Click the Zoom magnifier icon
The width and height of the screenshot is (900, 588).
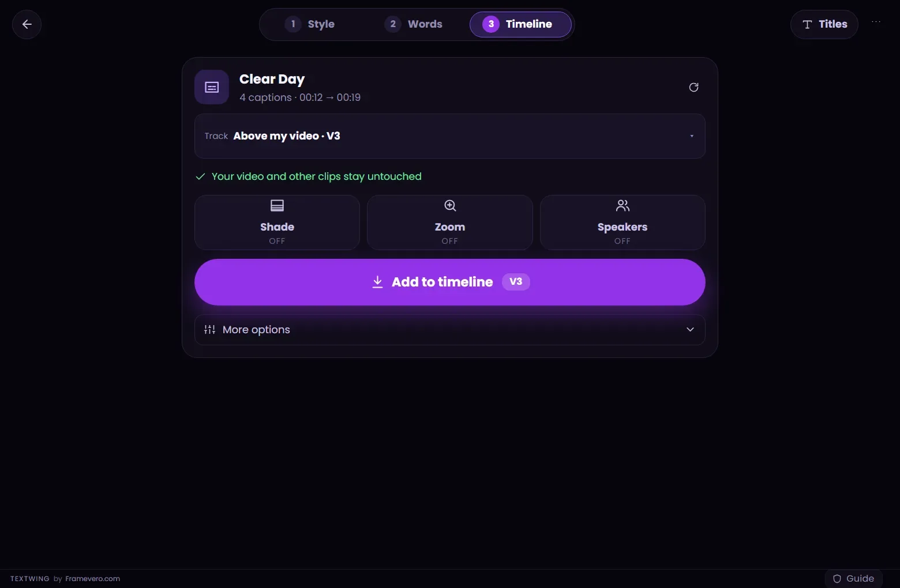(450, 205)
